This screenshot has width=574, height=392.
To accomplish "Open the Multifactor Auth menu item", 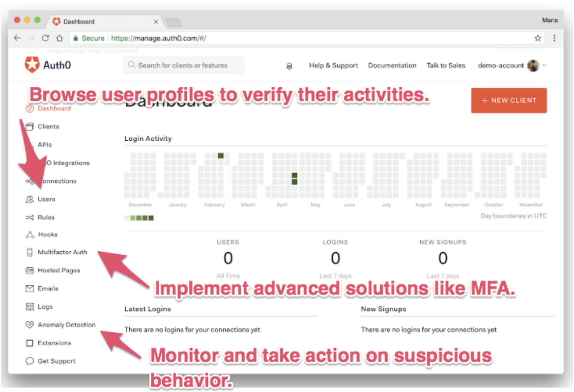I will pyautogui.click(x=62, y=252).
